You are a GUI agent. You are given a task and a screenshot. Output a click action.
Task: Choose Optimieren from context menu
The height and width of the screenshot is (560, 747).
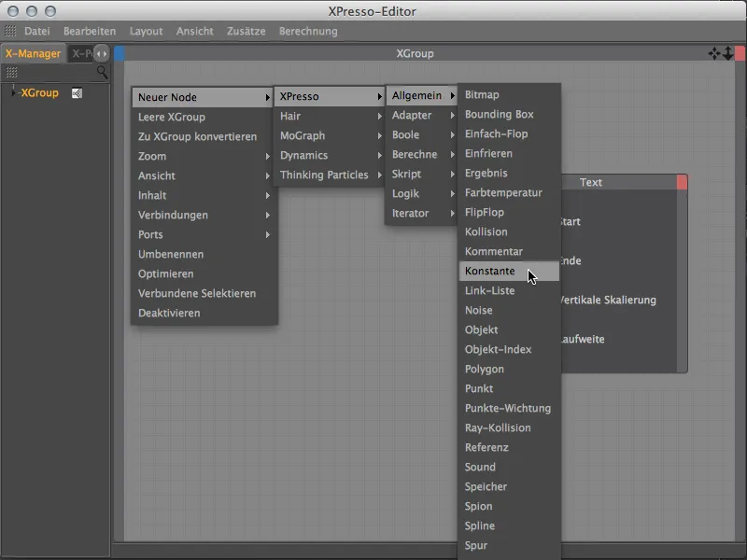point(203,273)
